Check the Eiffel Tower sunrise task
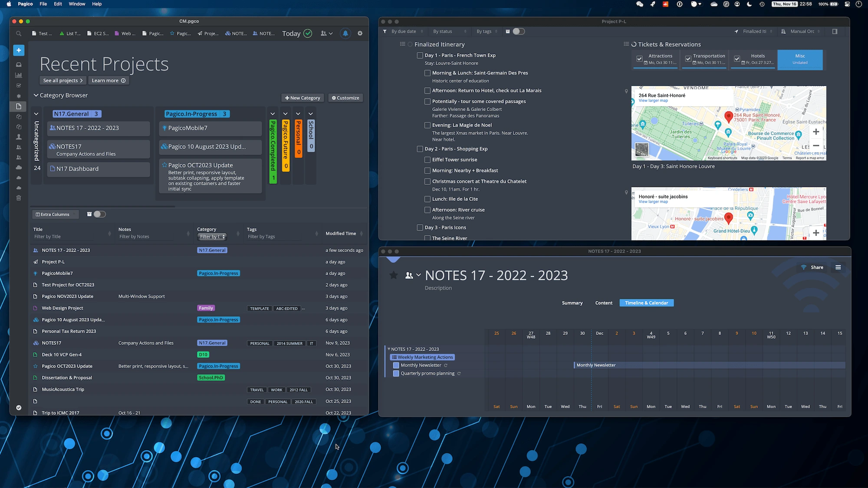868x488 pixels. tap(427, 160)
